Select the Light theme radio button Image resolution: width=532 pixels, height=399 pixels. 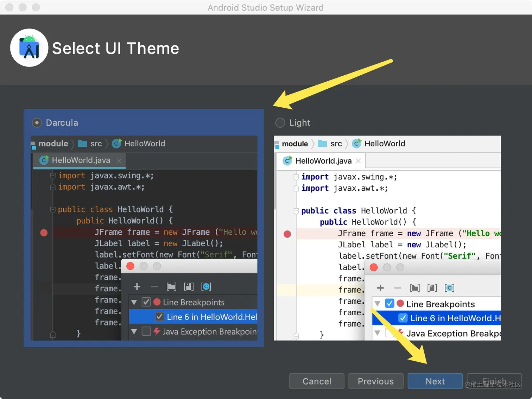pos(280,123)
